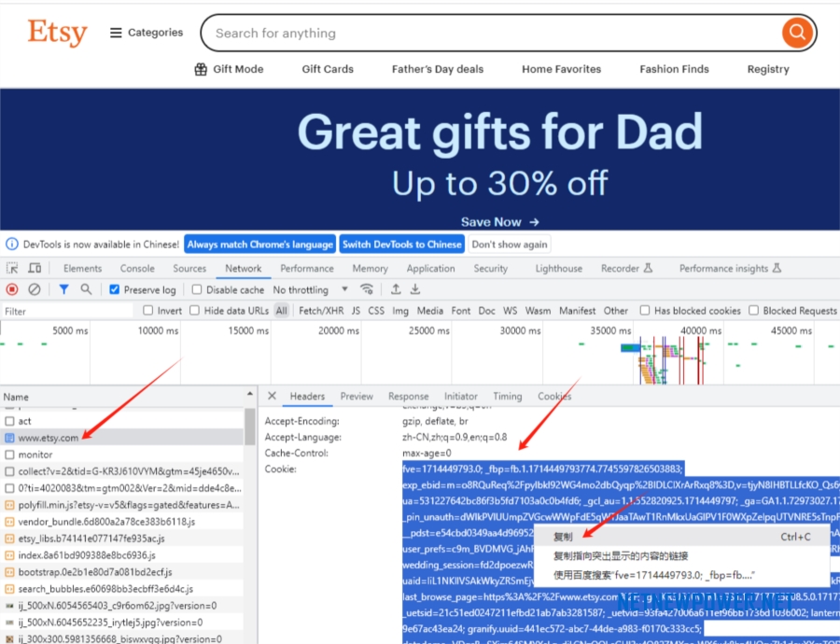
Task: Open the Registry link
Action: 768,69
